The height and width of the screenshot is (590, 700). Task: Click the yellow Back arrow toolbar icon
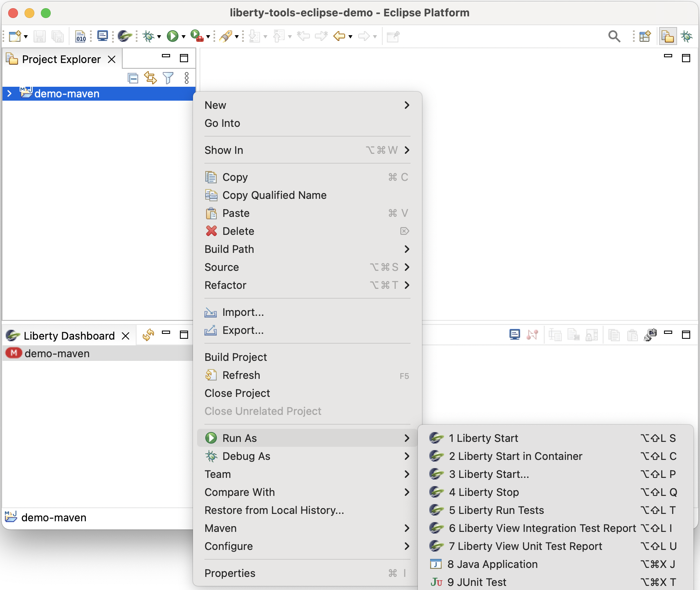339,36
